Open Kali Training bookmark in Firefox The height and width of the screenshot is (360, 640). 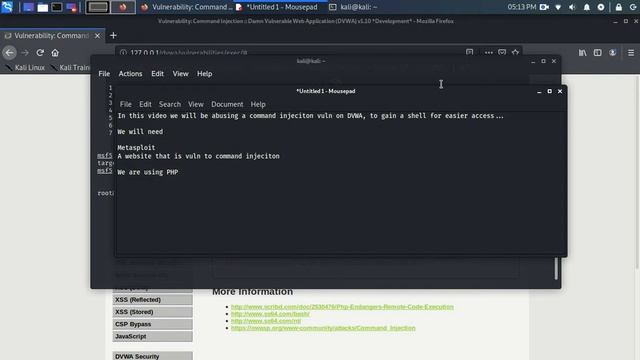pyautogui.click(x=70, y=67)
